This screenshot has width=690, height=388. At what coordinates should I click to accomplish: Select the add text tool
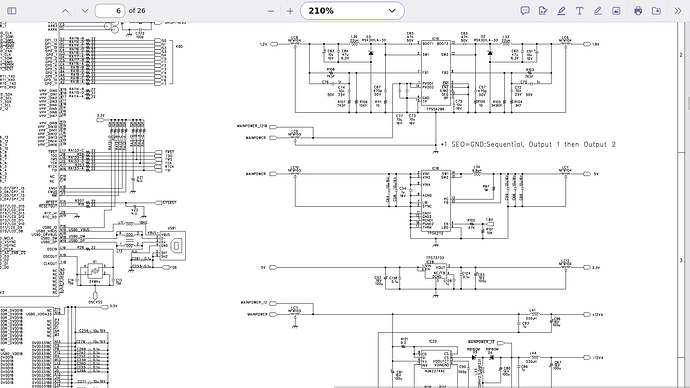coord(580,11)
